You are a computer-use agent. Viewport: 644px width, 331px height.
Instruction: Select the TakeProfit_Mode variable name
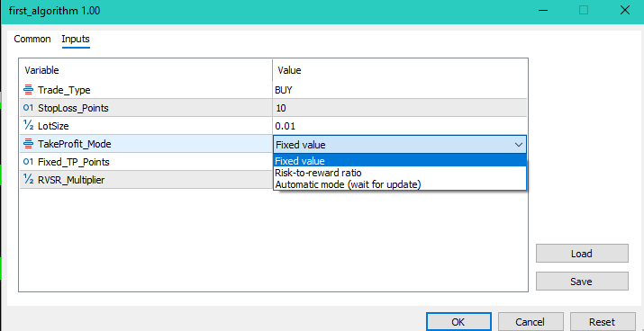click(x=75, y=144)
